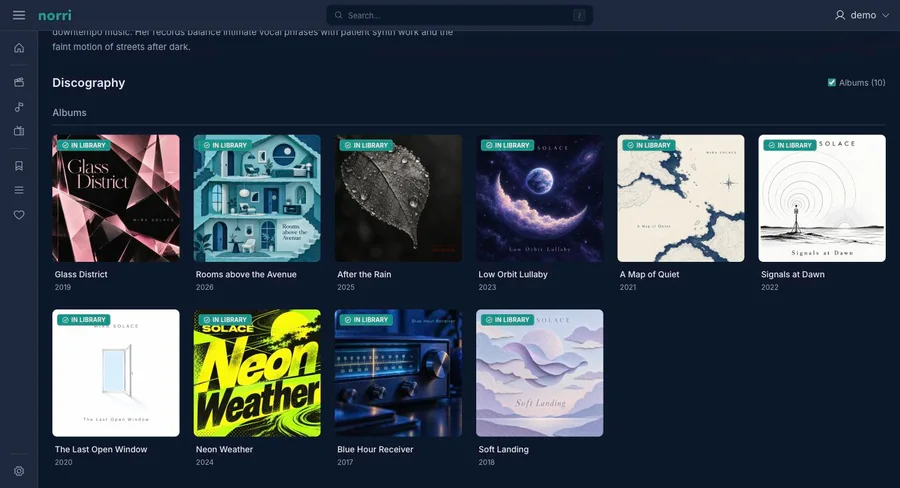
Task: Click In Library badge on Neon Weather
Action: (x=225, y=320)
